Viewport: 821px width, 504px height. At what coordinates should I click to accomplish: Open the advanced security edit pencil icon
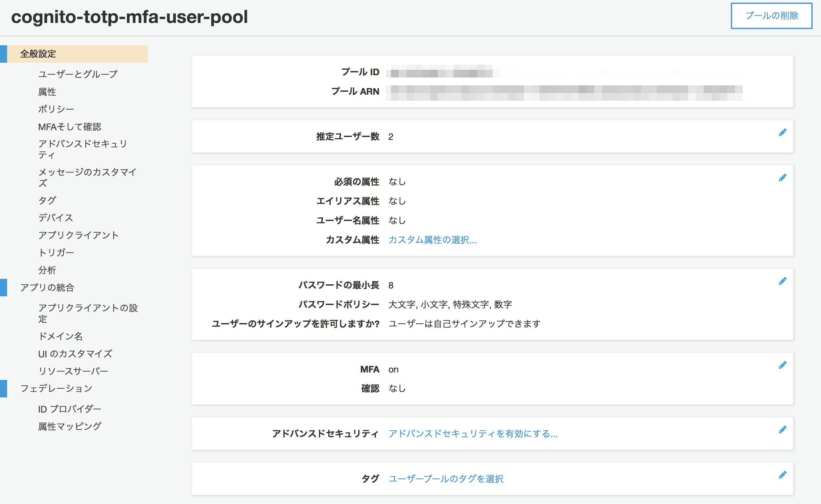(x=783, y=429)
